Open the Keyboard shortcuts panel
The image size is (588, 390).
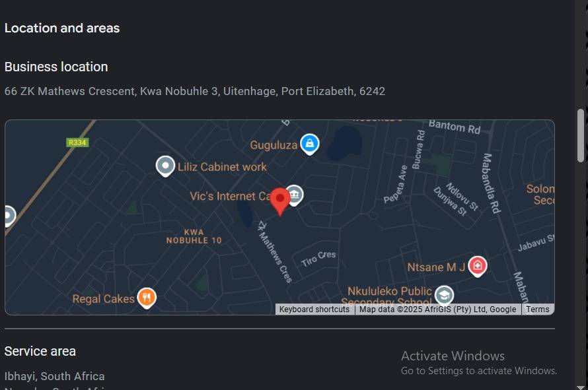(x=314, y=309)
